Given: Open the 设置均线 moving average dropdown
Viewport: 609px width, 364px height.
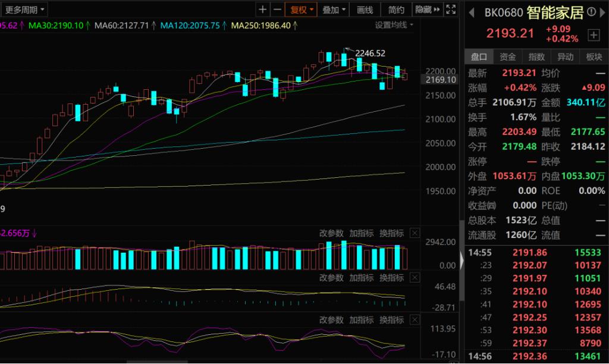Looking at the screenshot, I should (x=394, y=25).
